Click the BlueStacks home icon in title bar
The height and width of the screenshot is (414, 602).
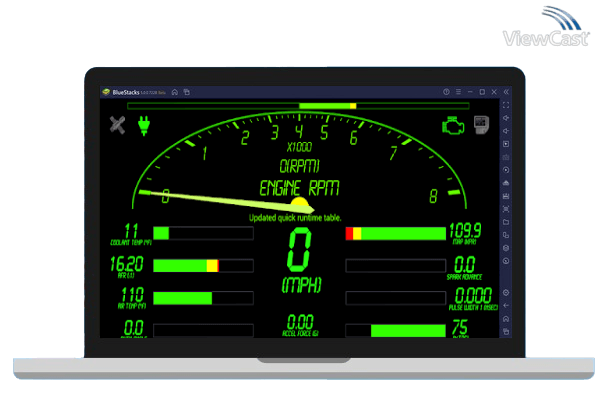click(174, 92)
